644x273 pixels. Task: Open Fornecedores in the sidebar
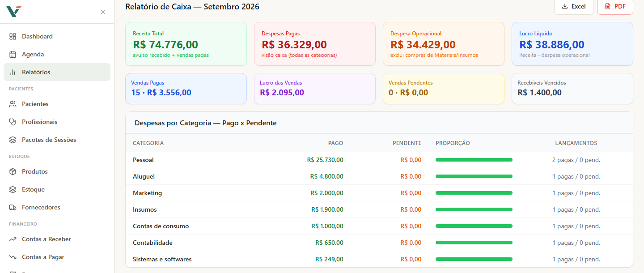[57, 207]
